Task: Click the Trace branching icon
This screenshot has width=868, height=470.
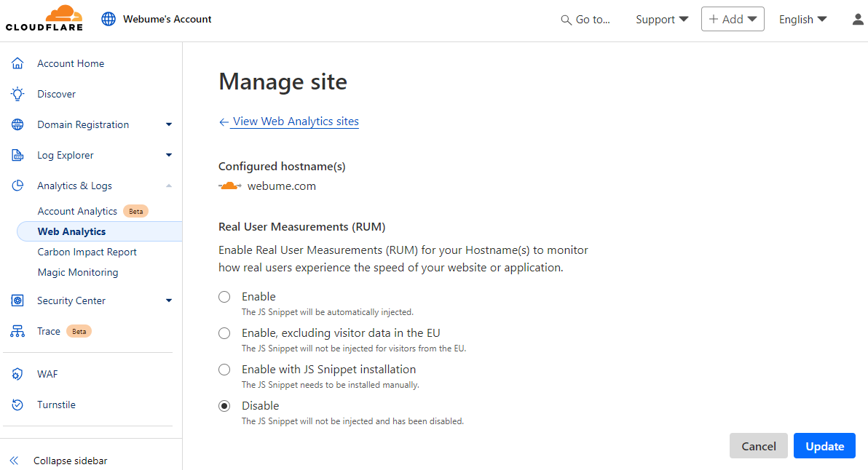Action: point(17,331)
